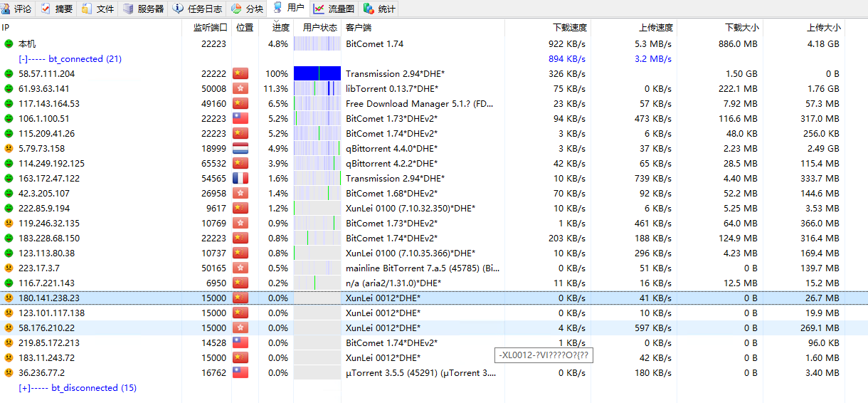Click status icon of peer 61.93.63.141

[9, 89]
